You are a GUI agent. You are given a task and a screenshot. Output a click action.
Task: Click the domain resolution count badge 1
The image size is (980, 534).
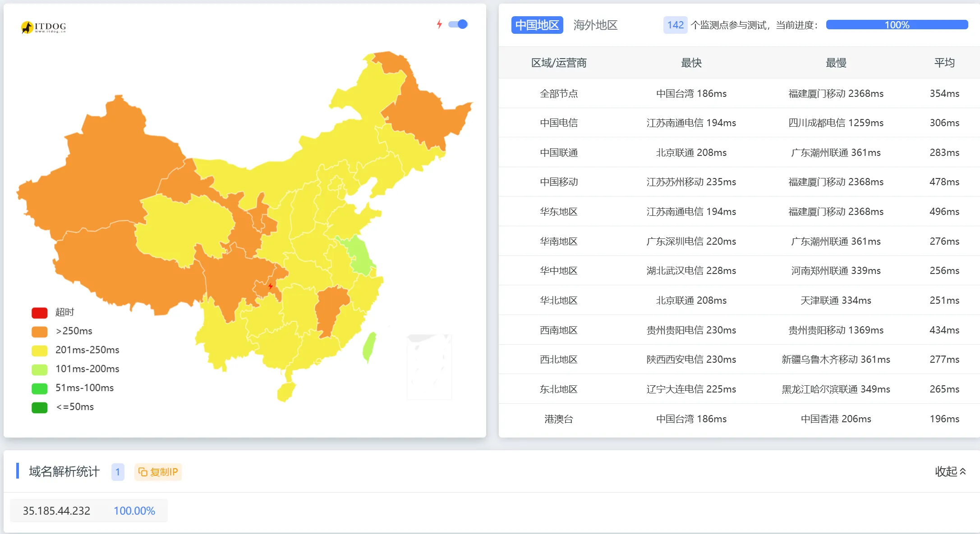tap(118, 472)
